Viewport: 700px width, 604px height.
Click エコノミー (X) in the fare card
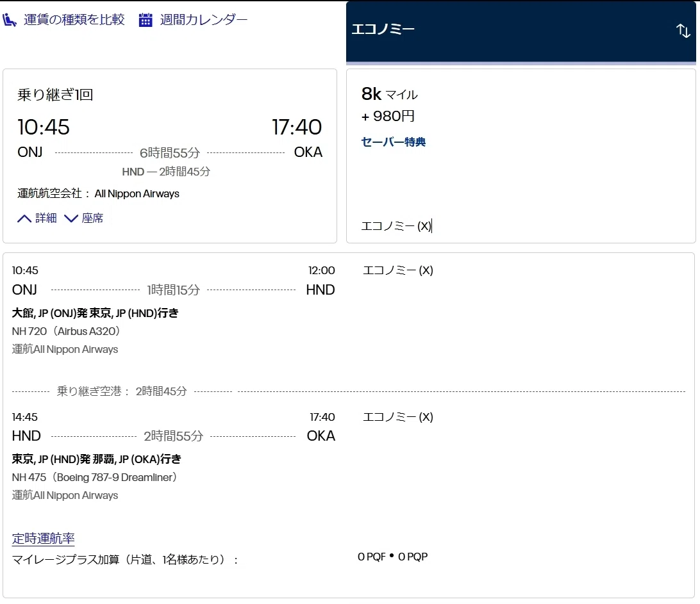click(396, 226)
